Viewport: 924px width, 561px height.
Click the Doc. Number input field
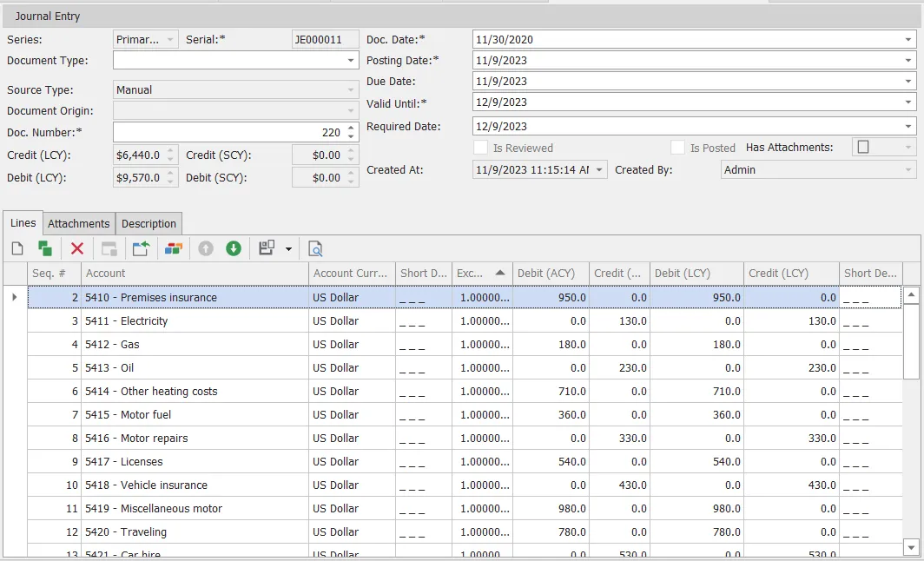pos(228,133)
